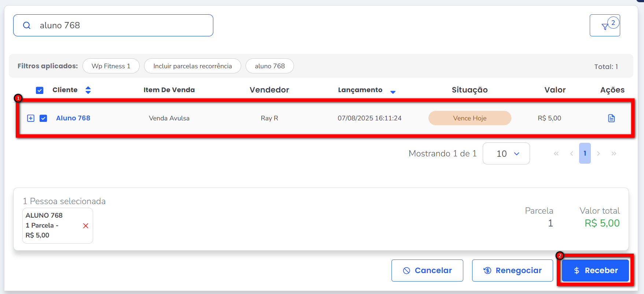The height and width of the screenshot is (294, 644).
Task: Click the search magnifier icon
Action: pyautogui.click(x=27, y=25)
